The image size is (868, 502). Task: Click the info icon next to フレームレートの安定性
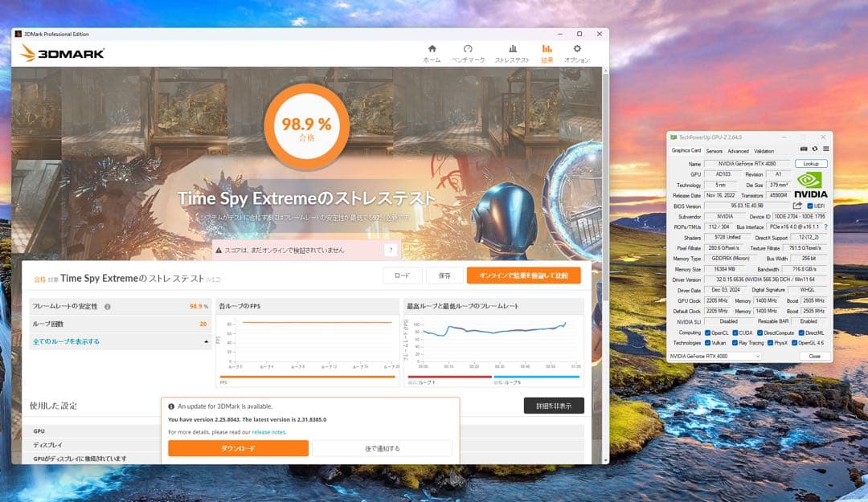108,307
